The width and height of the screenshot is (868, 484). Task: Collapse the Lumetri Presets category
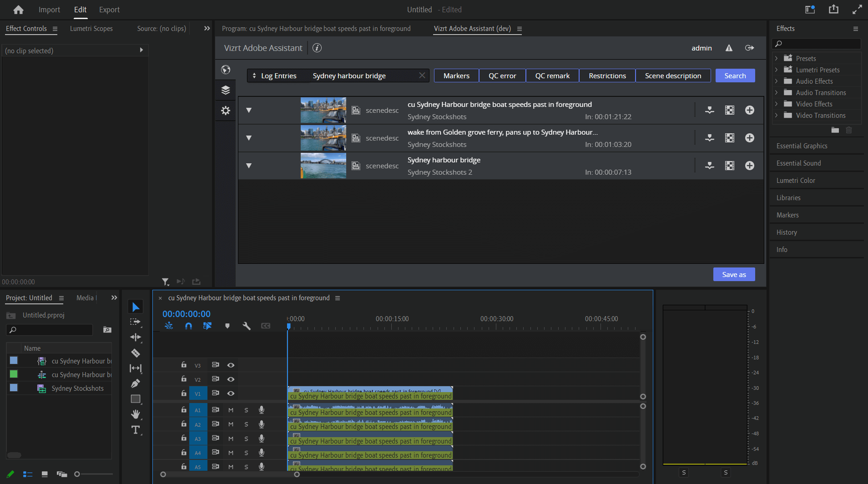coord(776,69)
